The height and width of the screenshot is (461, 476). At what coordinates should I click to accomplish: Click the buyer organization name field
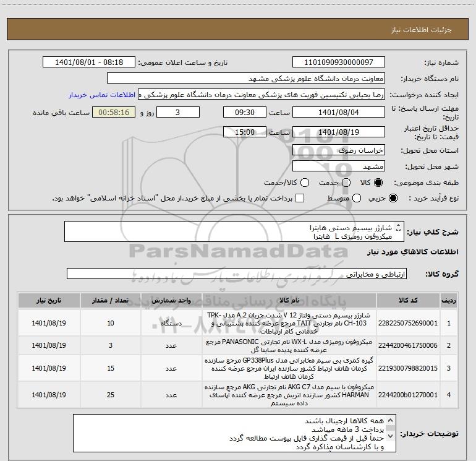[246, 79]
